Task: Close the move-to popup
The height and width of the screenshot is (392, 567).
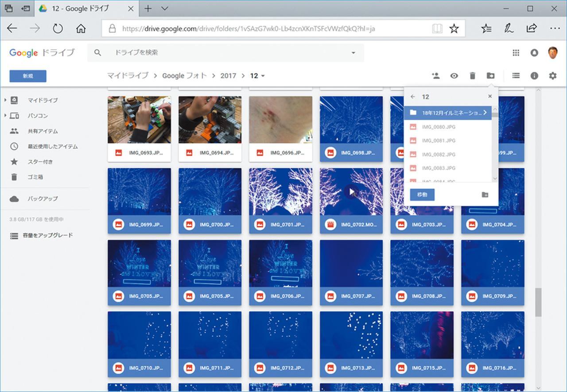Action: 490,96
